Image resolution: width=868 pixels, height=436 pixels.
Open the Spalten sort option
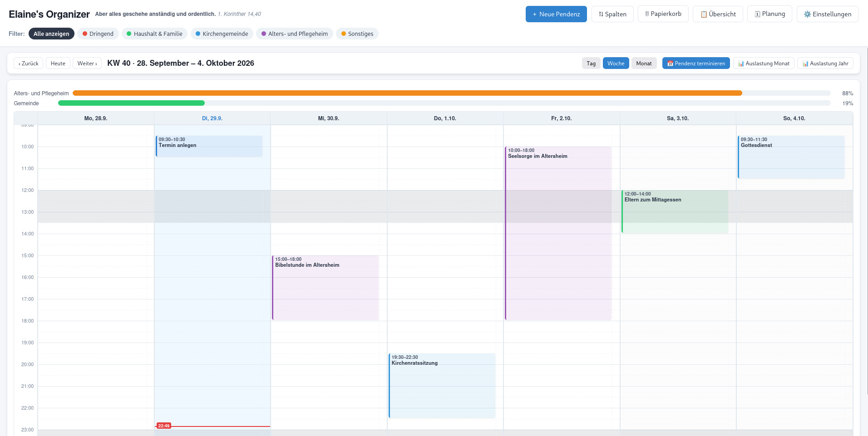(x=612, y=14)
